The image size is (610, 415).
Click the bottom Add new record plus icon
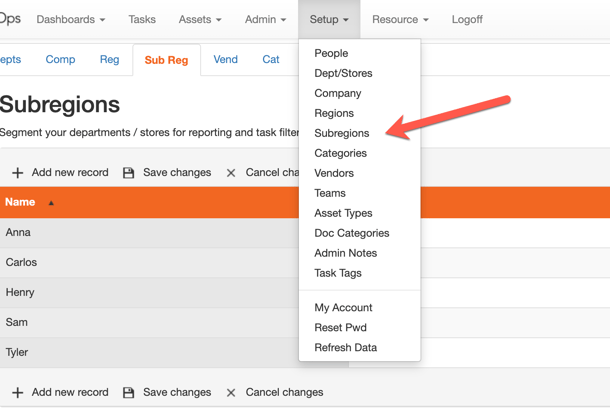(x=17, y=393)
